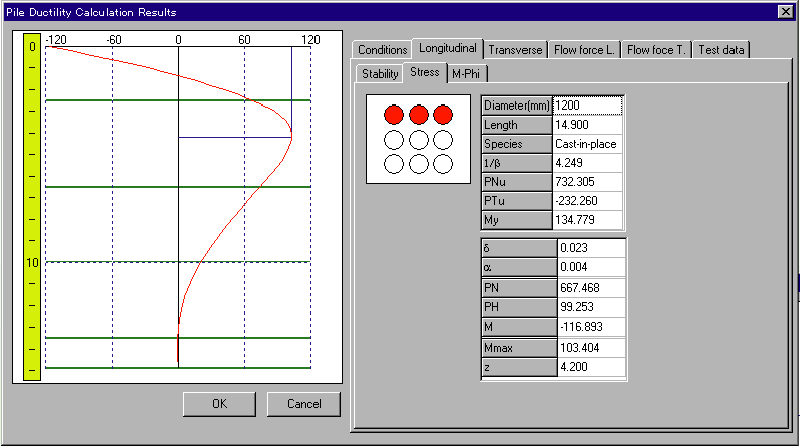Click the center white pile circle
The width and height of the screenshot is (800, 446).
pos(419,139)
